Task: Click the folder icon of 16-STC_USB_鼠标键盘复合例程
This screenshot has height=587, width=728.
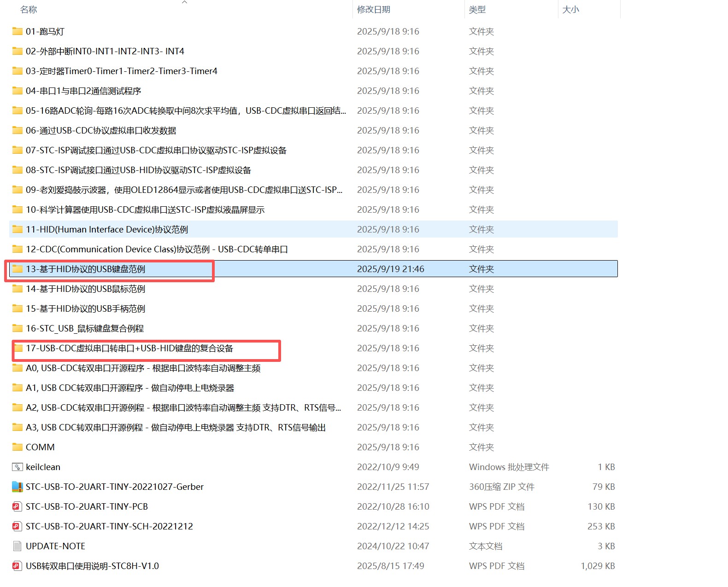Action: point(18,328)
